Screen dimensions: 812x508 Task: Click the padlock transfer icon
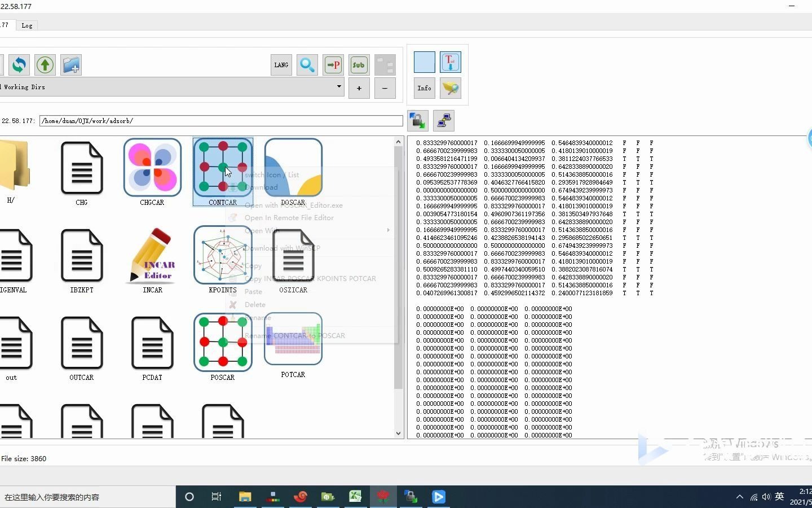(x=418, y=120)
